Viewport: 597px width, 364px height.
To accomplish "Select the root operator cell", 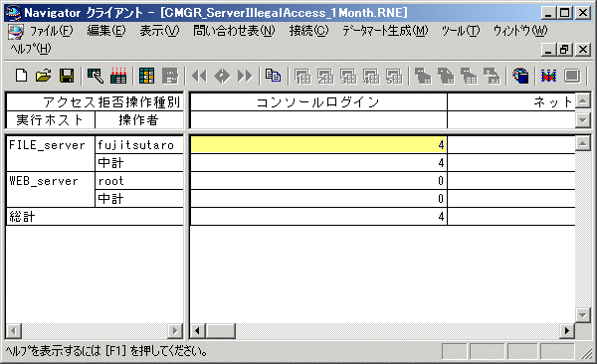I will [139, 180].
